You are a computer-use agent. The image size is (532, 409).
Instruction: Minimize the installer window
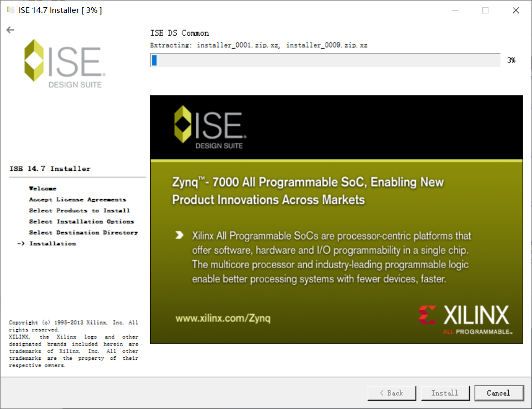coord(455,10)
